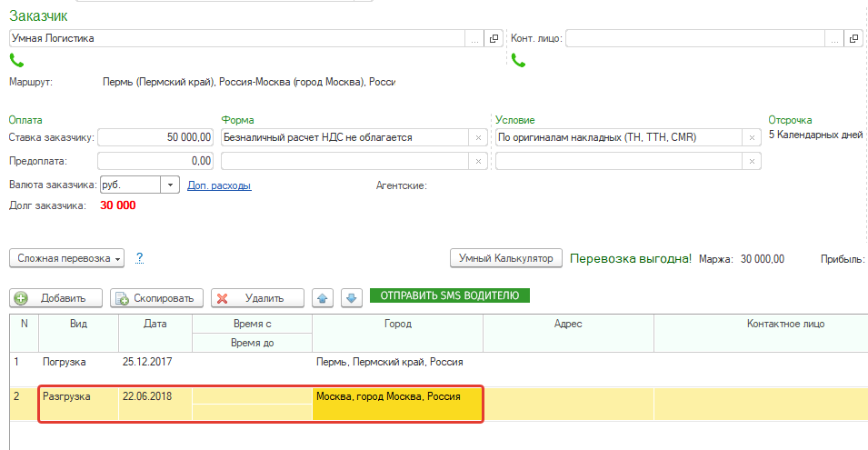Screen dimensions: 868x450
Task: Choose contact person via ellipsis button
Action: (x=834, y=39)
